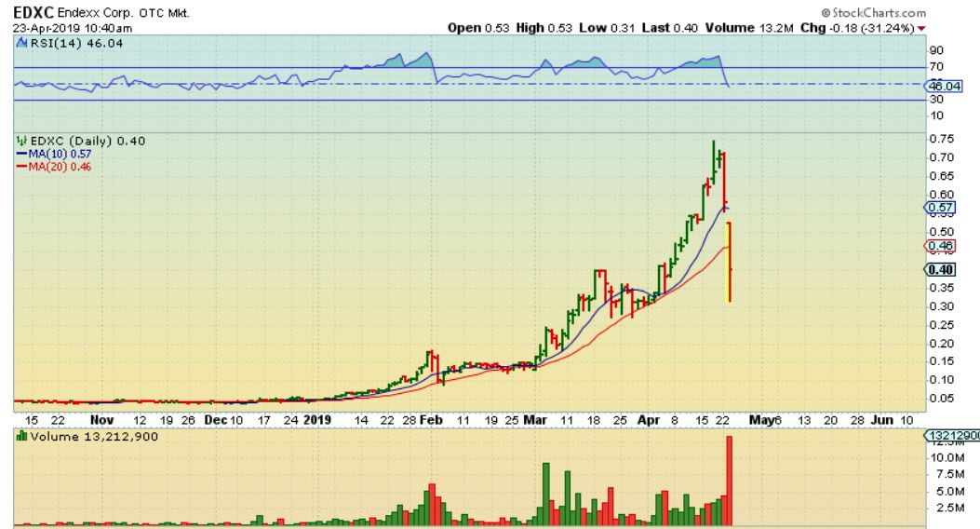This screenshot has width=980, height=529.
Task: Click the 2.5M volume axis label
Action: point(948,508)
